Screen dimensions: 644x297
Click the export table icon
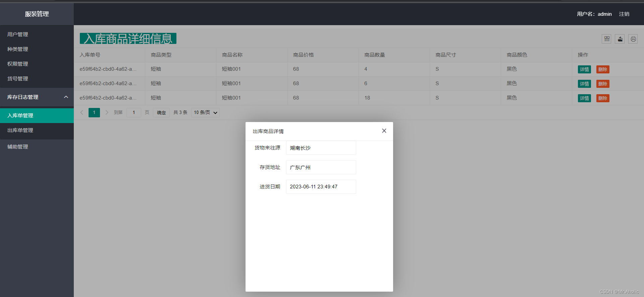point(620,39)
